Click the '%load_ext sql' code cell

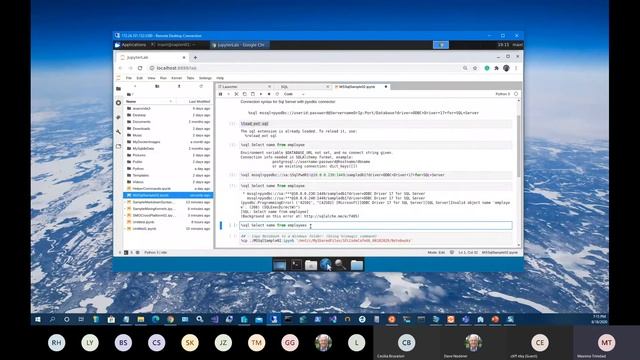click(376, 123)
